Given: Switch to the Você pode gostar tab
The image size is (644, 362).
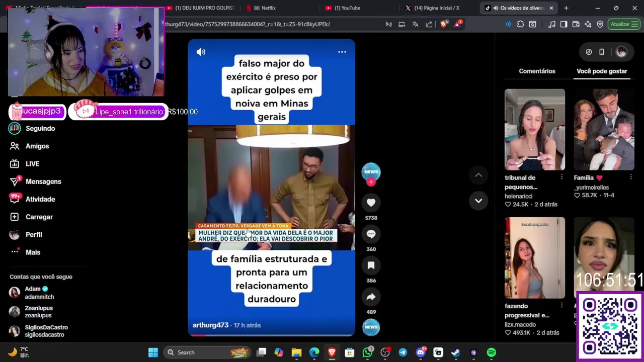Looking at the screenshot, I should pos(602,71).
